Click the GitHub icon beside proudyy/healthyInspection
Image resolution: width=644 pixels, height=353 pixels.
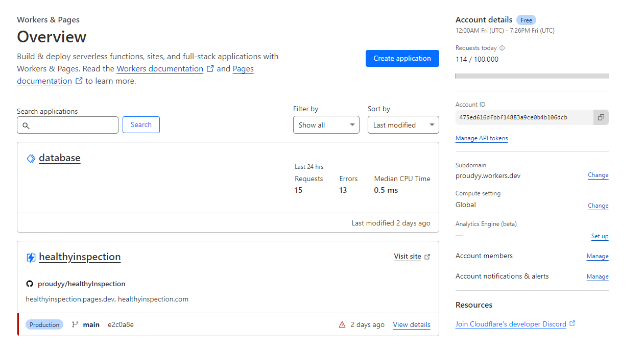click(30, 284)
